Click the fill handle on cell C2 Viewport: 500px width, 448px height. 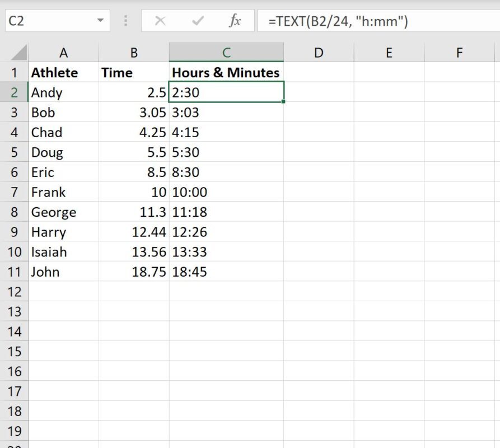pos(283,102)
